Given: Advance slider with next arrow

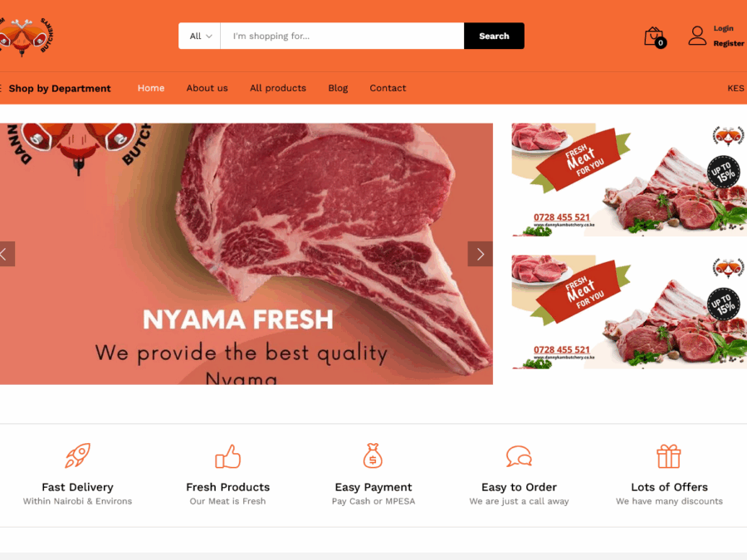Looking at the screenshot, I should [481, 254].
